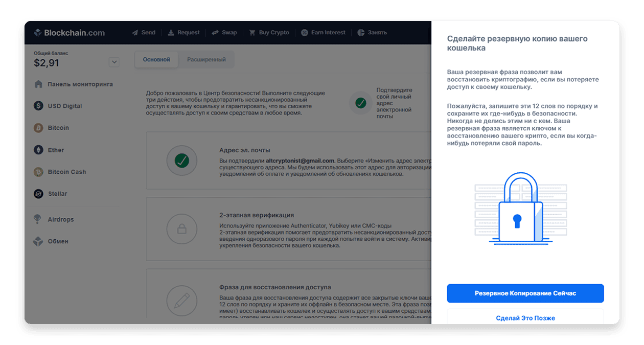Click the blue padlock illustration
The width and height of the screenshot is (644, 345).
click(520, 208)
